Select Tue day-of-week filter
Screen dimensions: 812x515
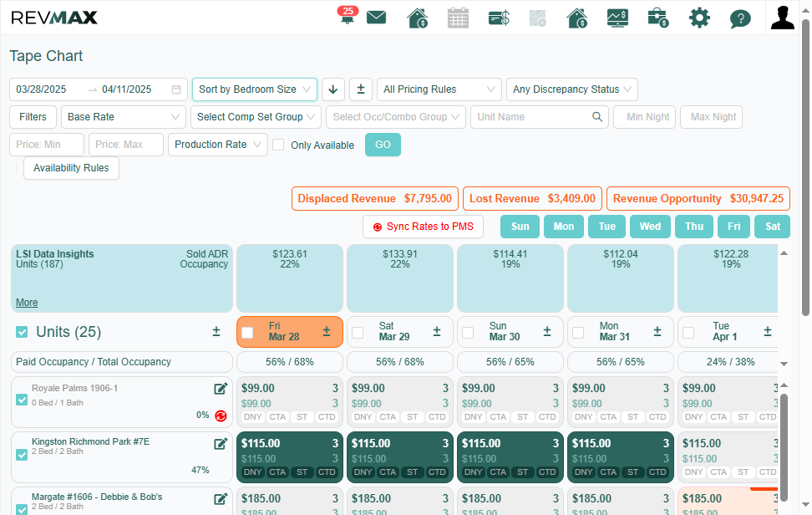click(607, 227)
